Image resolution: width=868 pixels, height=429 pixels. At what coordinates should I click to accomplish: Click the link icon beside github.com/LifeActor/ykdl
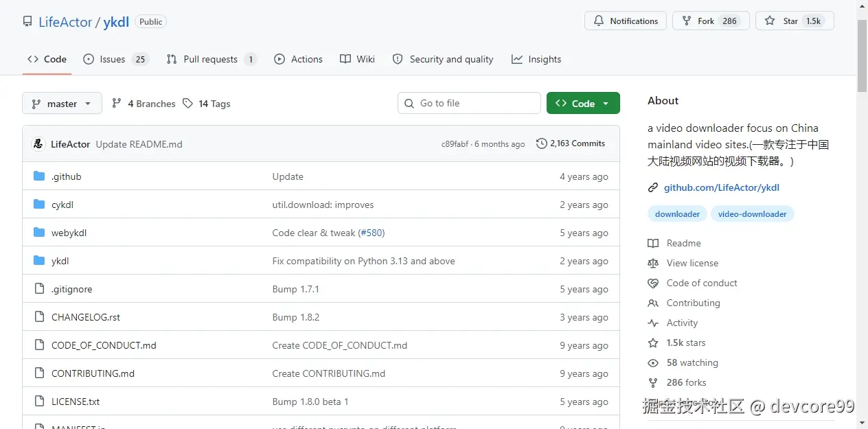653,187
